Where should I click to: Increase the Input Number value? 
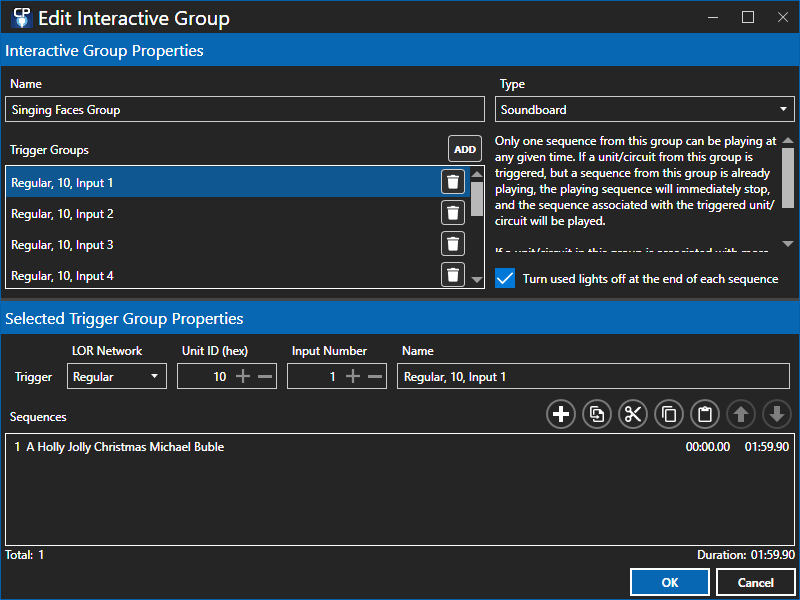tap(353, 377)
